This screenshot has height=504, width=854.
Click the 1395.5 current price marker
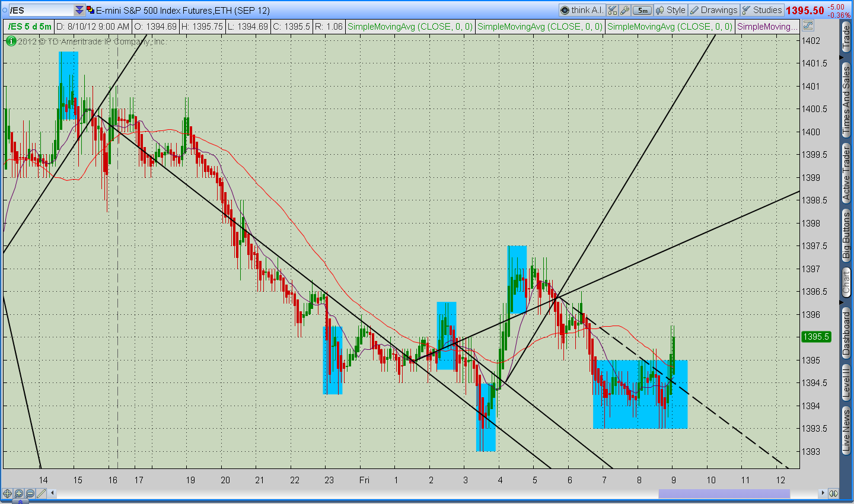[x=816, y=337]
